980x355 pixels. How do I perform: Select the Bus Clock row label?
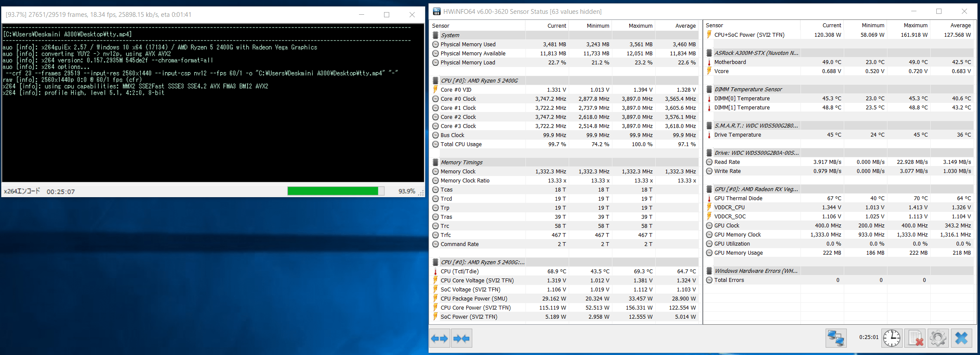tap(452, 135)
